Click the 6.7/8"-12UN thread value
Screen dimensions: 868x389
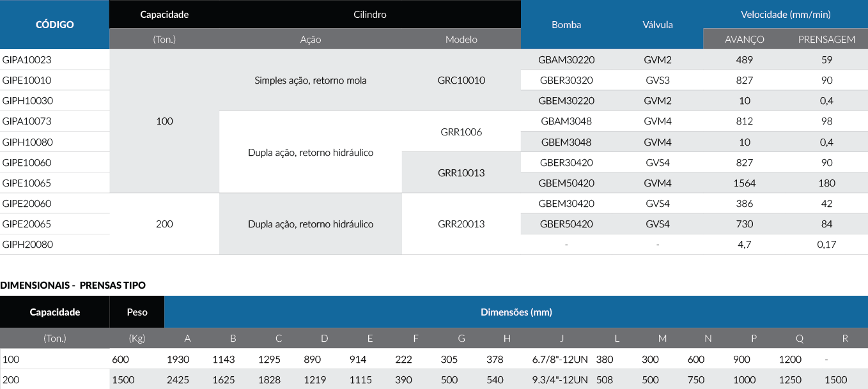tap(560, 360)
